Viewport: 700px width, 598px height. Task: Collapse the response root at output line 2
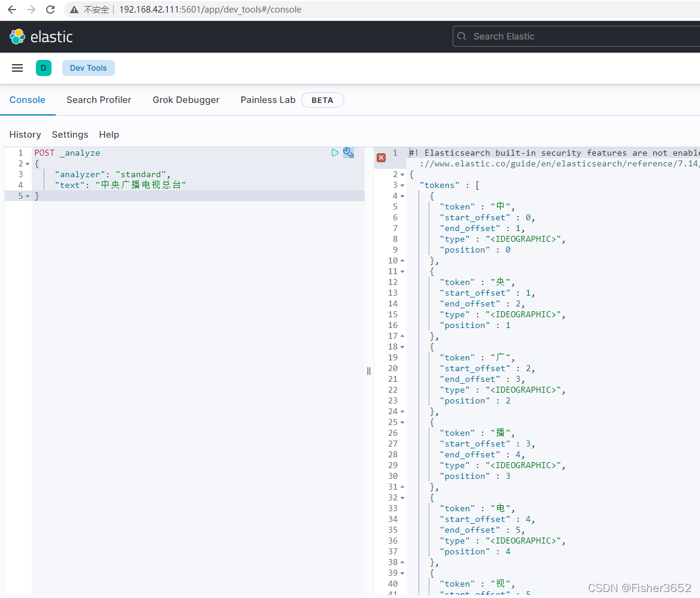402,174
